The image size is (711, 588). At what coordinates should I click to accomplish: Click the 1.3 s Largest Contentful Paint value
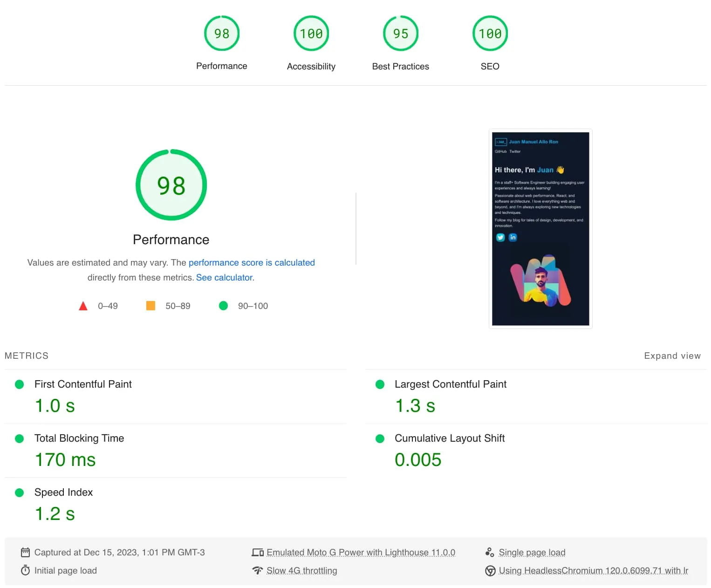click(415, 406)
